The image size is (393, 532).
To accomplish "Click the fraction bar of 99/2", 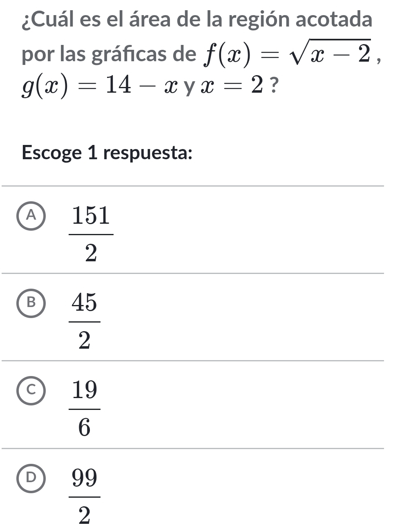I will [x=85, y=496].
